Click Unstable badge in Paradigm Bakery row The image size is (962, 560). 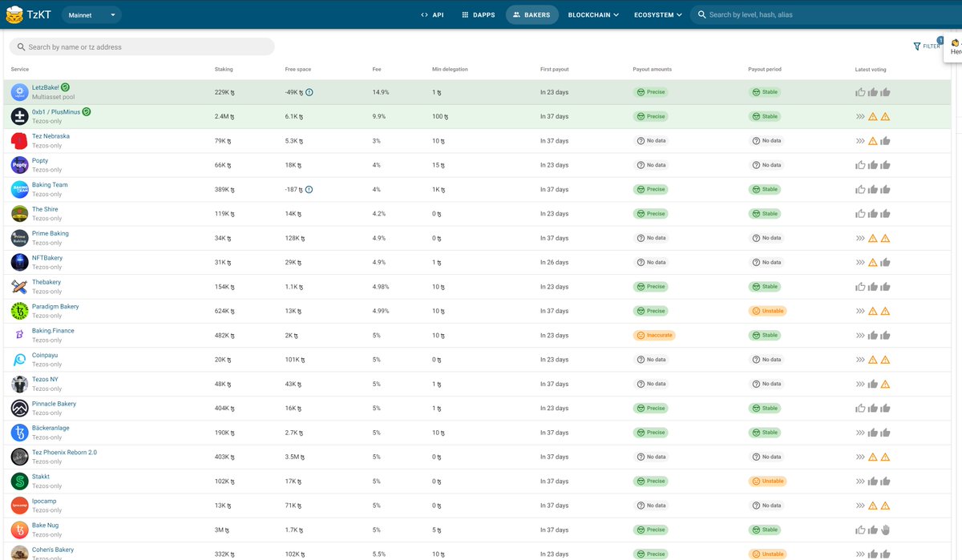767,311
